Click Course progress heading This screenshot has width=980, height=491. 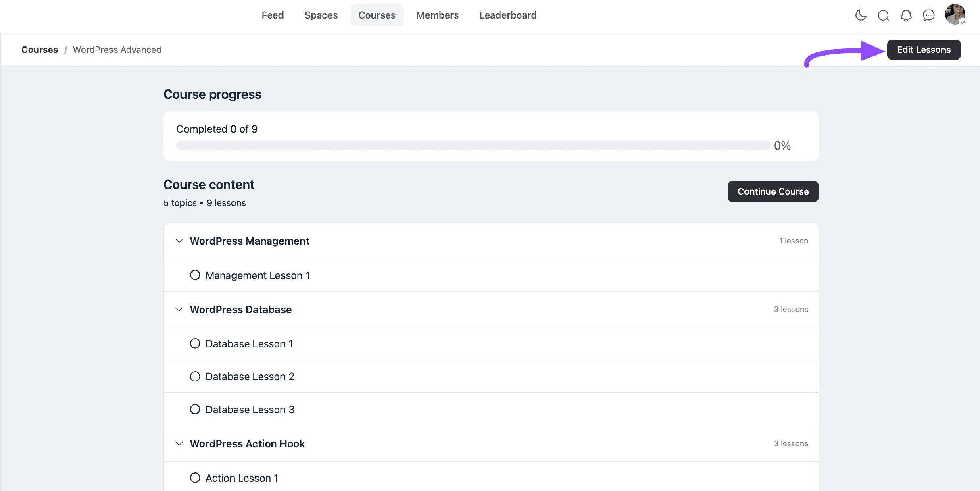212,94
